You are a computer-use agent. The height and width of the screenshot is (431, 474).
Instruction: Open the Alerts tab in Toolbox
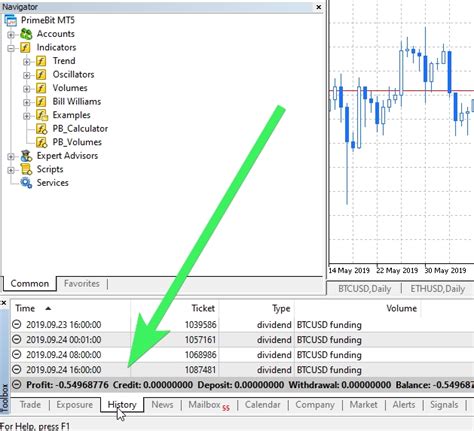click(x=404, y=404)
